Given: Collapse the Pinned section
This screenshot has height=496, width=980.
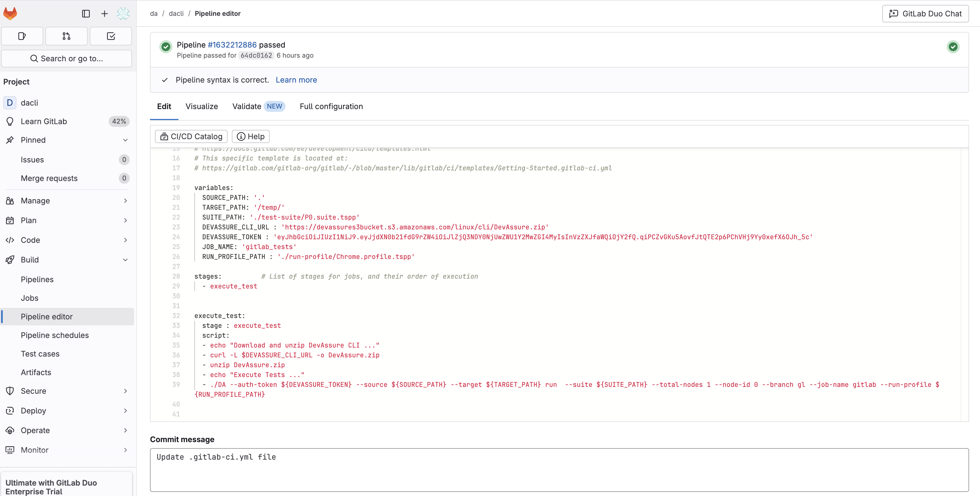Looking at the screenshot, I should pyautogui.click(x=125, y=140).
